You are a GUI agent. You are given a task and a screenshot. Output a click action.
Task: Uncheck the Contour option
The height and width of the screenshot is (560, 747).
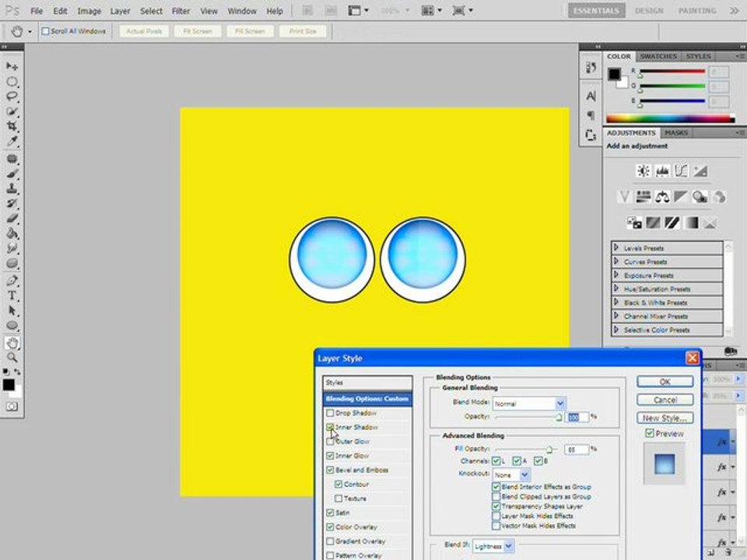coord(338,485)
